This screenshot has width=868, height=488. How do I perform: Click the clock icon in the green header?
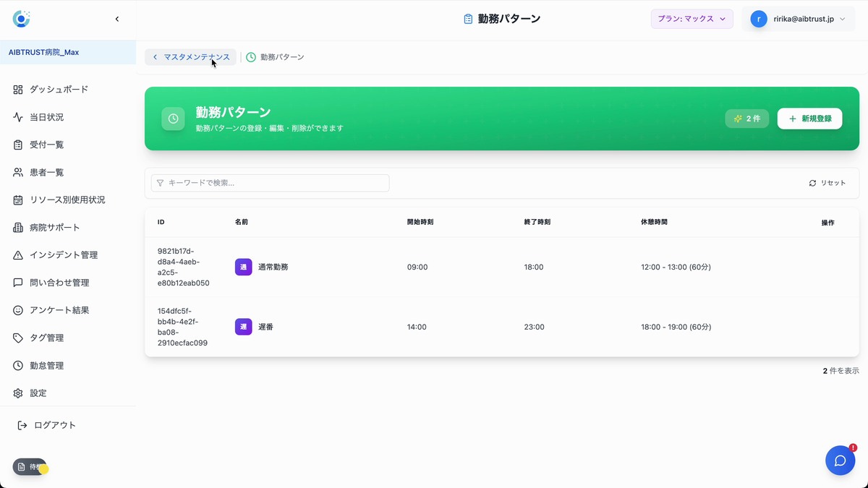click(173, 118)
